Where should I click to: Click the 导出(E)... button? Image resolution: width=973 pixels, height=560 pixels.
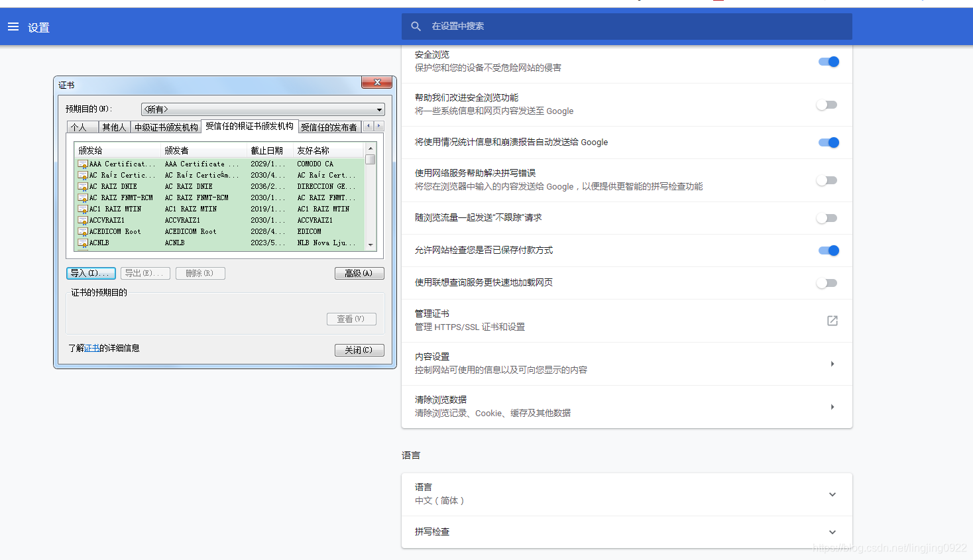coord(145,273)
